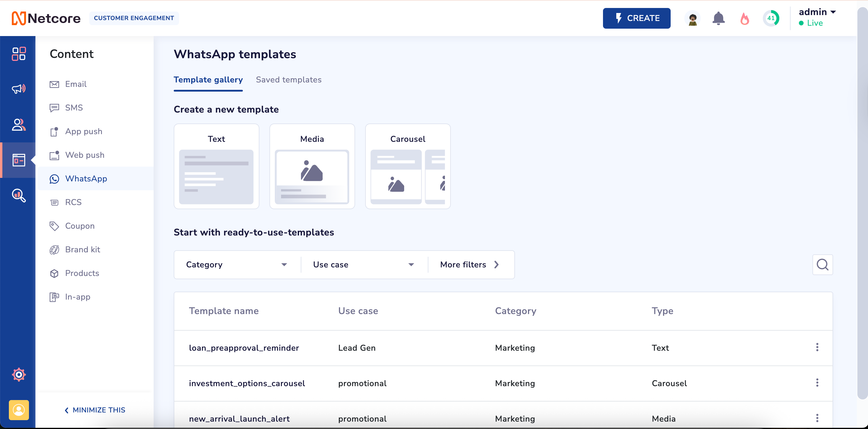This screenshot has height=429, width=868.
Task: Choose the Carousel template card
Action: [x=407, y=166]
